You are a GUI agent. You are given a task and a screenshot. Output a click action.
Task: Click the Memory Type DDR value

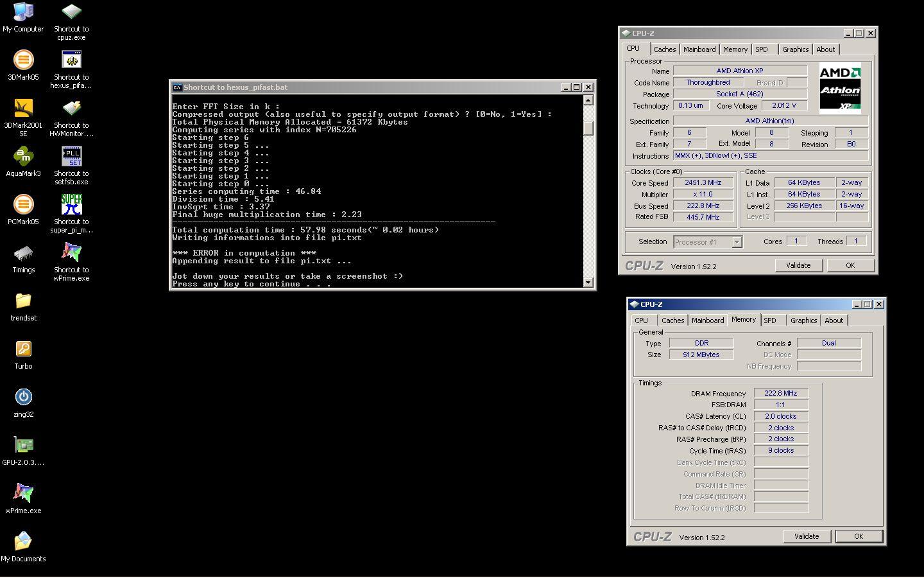(701, 344)
